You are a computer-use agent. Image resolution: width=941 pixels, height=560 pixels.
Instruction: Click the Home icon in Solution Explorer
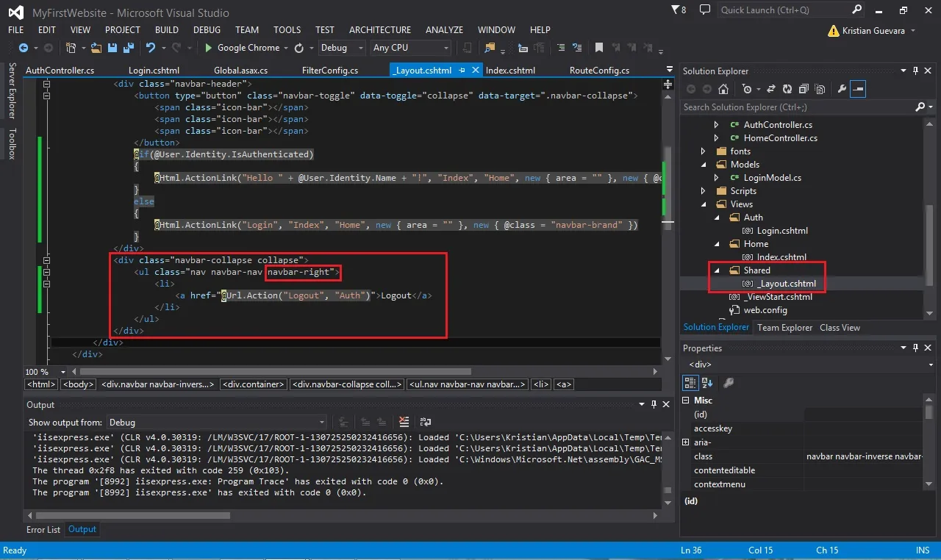[x=723, y=89]
